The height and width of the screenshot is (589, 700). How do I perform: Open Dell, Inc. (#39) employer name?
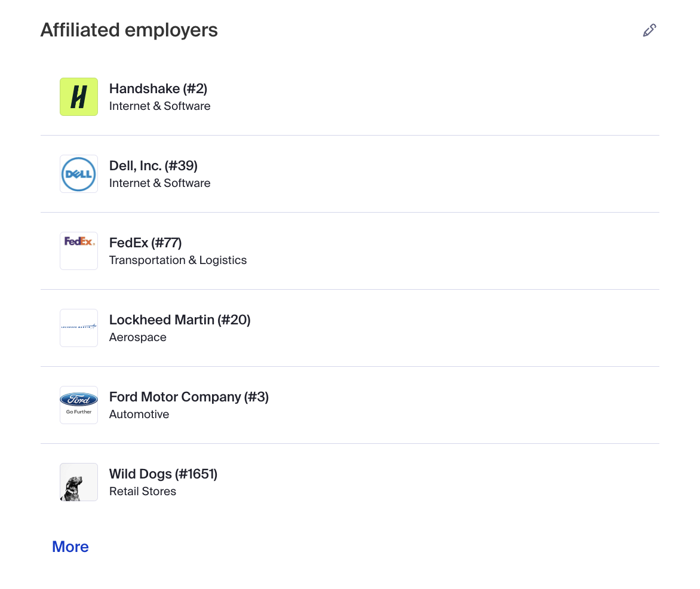(x=153, y=165)
